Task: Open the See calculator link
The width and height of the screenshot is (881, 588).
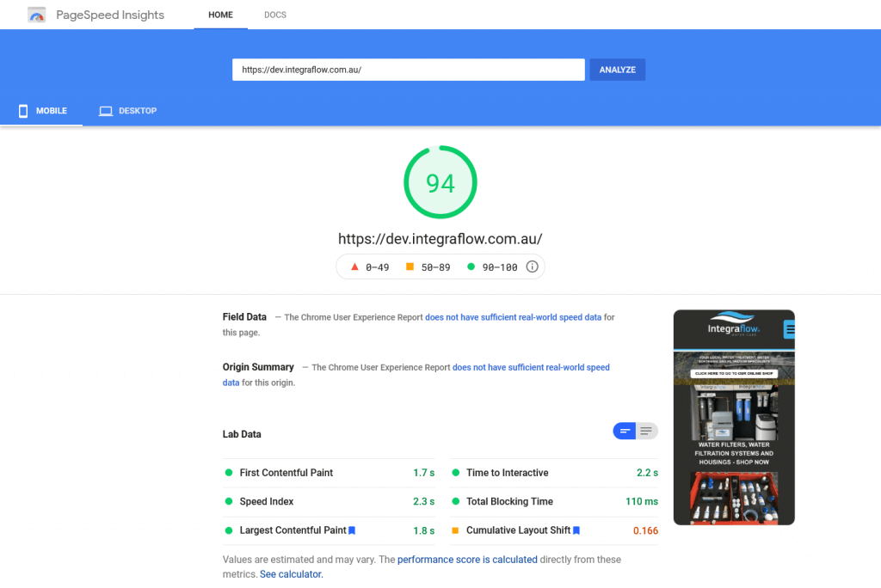Action: point(291,573)
